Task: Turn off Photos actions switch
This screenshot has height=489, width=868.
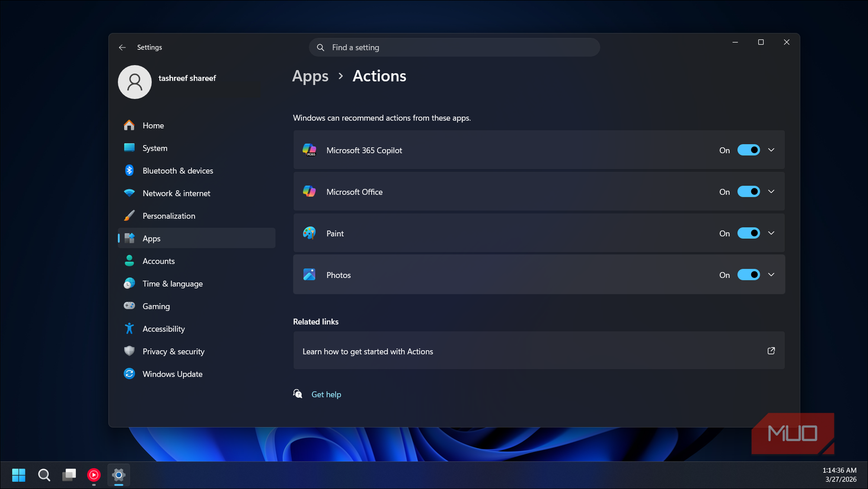Action: click(748, 274)
